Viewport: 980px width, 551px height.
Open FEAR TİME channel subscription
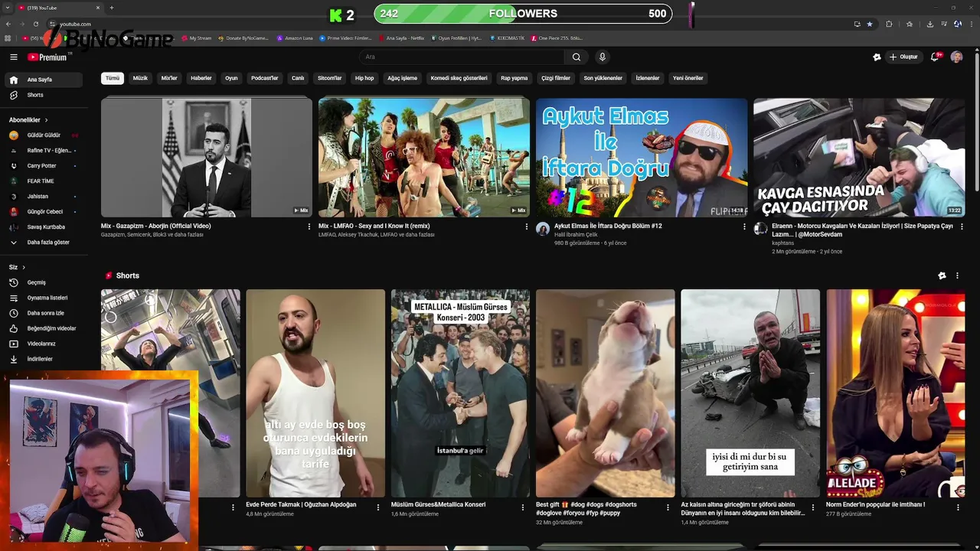coord(44,181)
